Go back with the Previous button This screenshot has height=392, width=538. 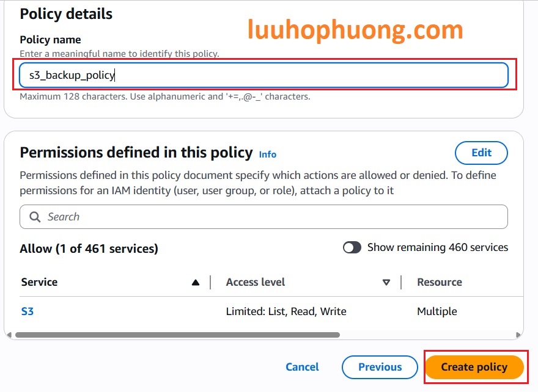click(380, 367)
